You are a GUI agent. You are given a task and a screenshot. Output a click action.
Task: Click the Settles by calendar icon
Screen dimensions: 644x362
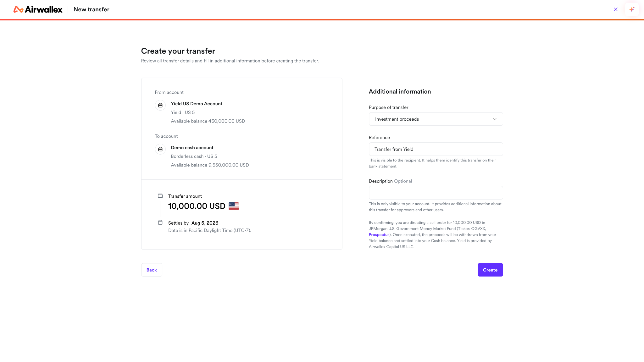160,222
